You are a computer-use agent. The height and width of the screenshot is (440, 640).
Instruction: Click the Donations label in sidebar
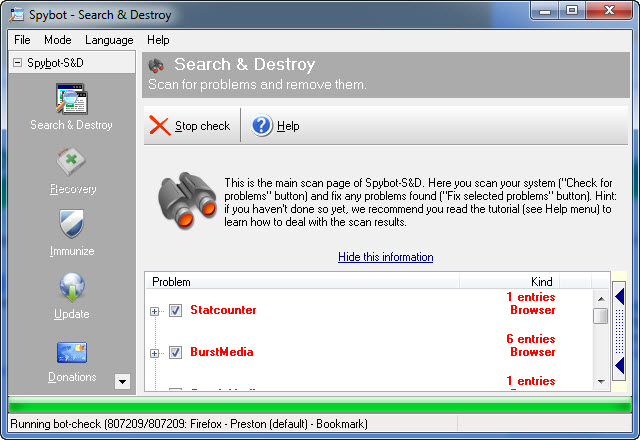coord(72,377)
